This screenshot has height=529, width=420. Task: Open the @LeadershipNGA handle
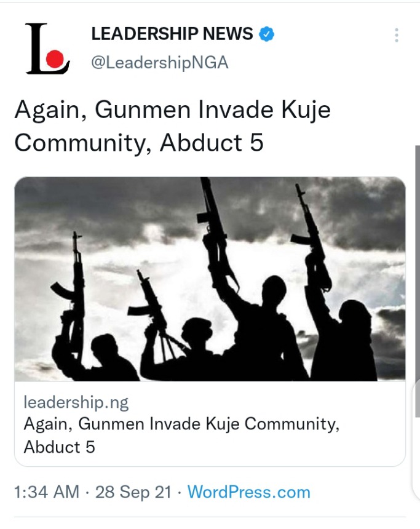[x=160, y=63]
